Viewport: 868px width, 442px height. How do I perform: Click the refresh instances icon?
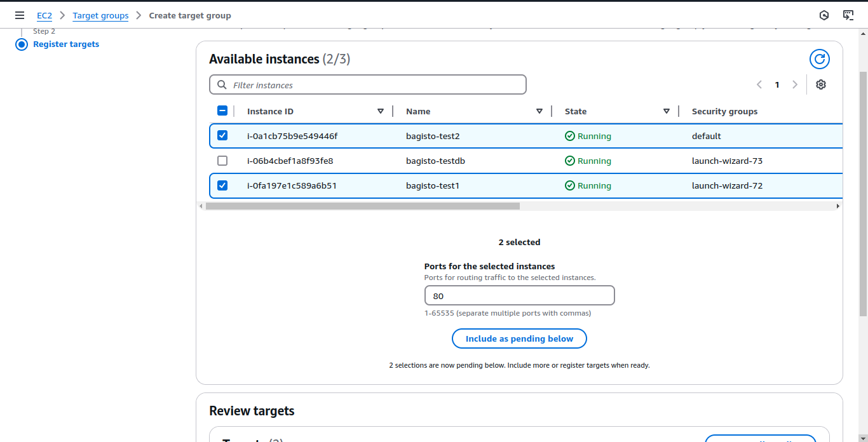pos(820,59)
